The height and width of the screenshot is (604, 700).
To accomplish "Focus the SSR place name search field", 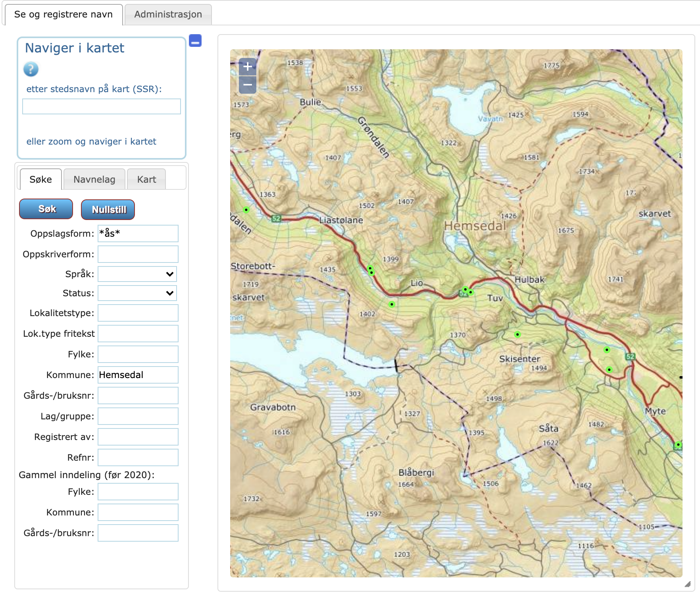I will tap(102, 106).
